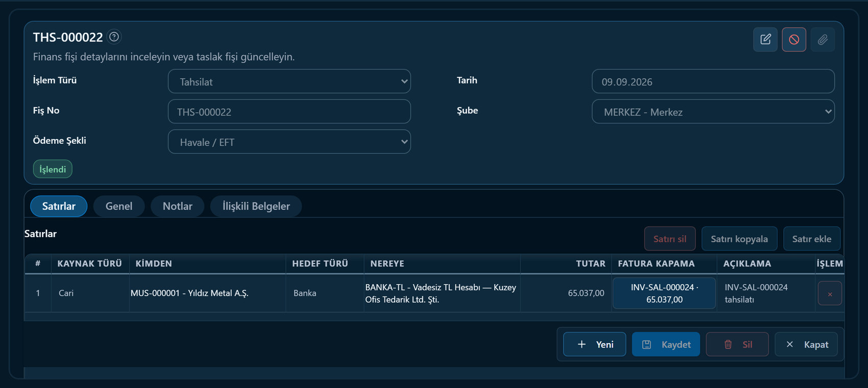The width and height of the screenshot is (868, 388).
Task: Click the help question mark beside THS-000022
Action: [x=114, y=37]
